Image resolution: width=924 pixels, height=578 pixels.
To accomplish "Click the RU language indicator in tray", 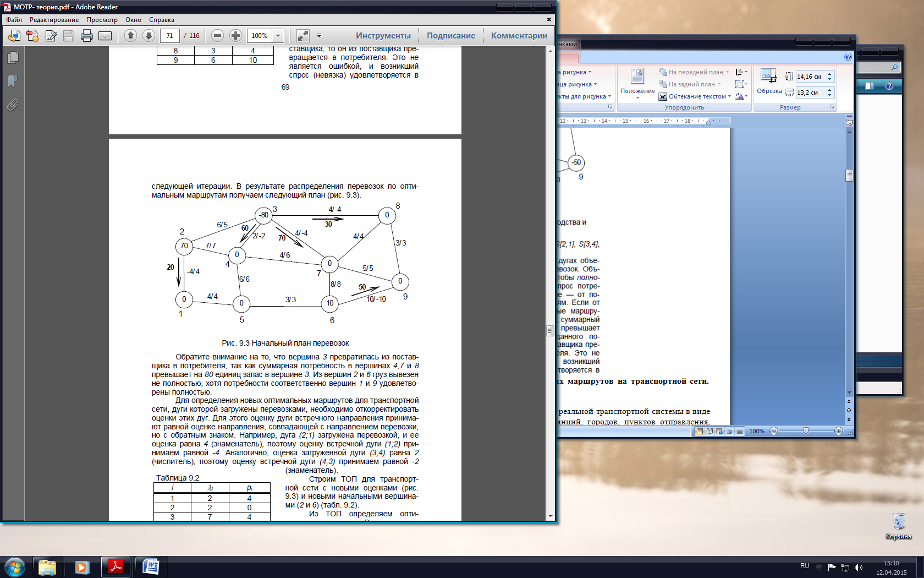I will pos(805,566).
